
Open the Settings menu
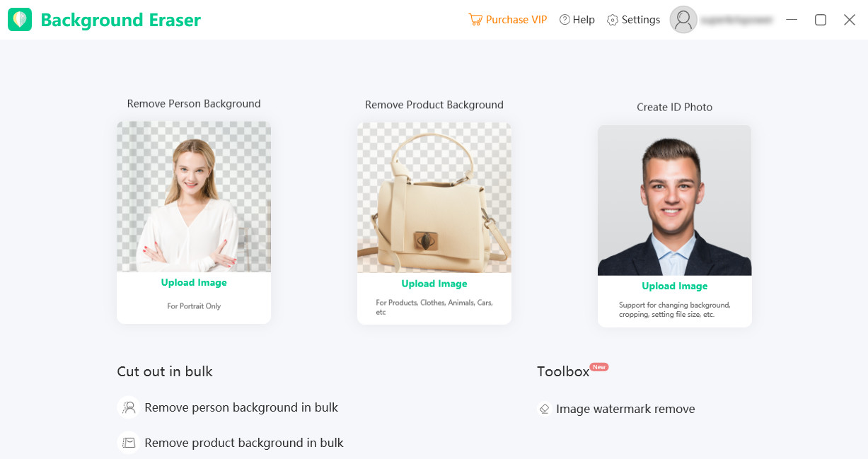pyautogui.click(x=641, y=20)
